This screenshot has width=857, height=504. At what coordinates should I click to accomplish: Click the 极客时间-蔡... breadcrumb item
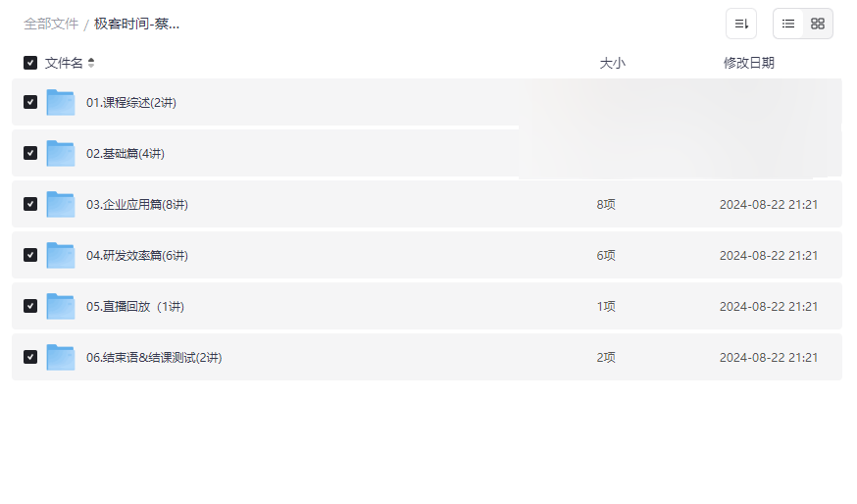click(x=136, y=24)
